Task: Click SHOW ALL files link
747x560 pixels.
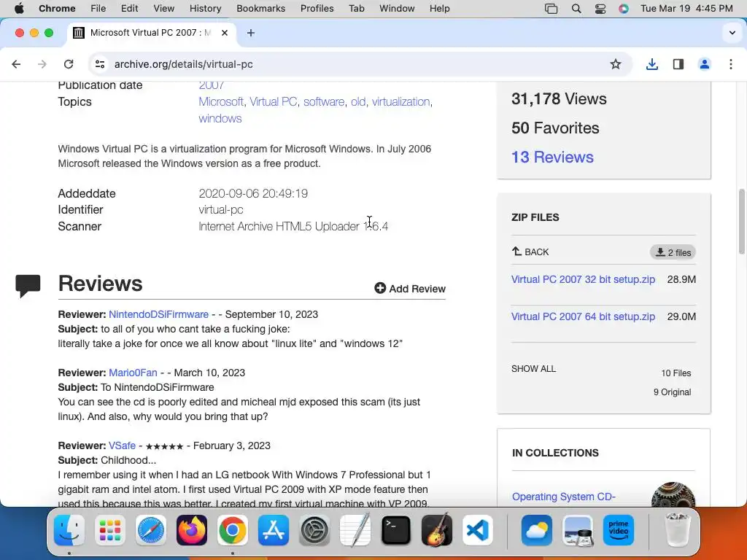Action: pos(533,369)
